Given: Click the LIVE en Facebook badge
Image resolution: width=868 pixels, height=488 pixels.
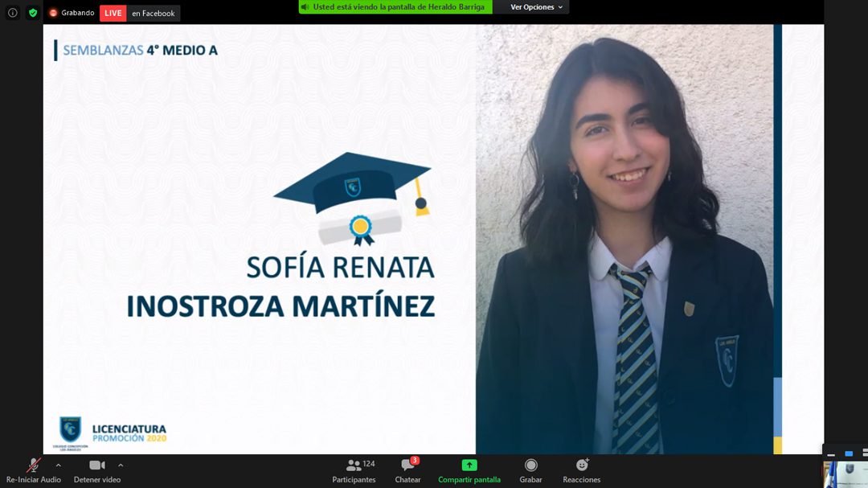Looking at the screenshot, I should pyautogui.click(x=140, y=13).
